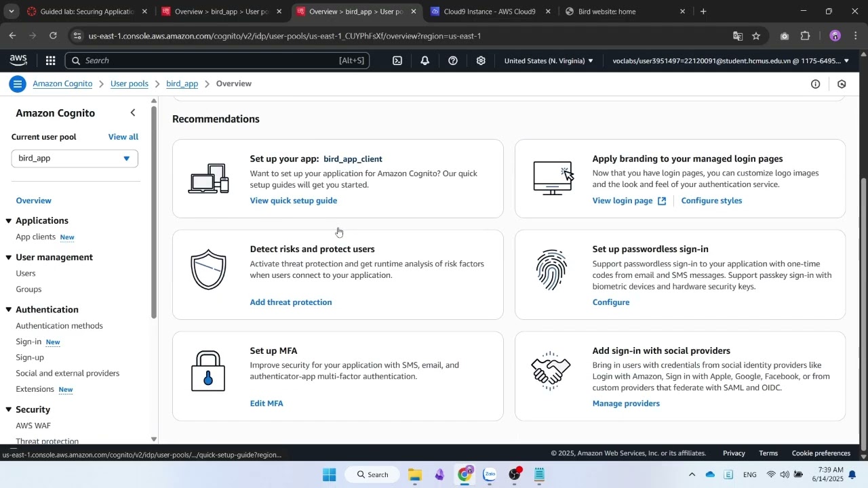868x488 pixels.
Task: Open Zalo from the taskbar
Action: click(490, 474)
